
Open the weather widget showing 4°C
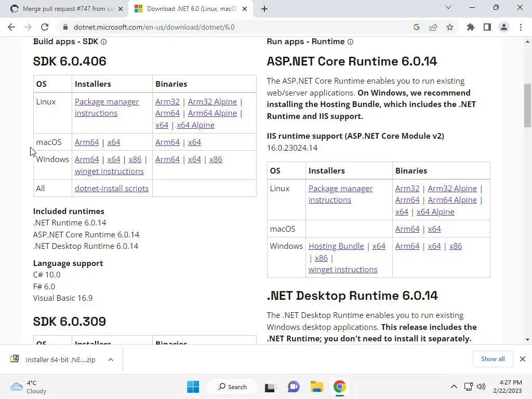pos(29,387)
